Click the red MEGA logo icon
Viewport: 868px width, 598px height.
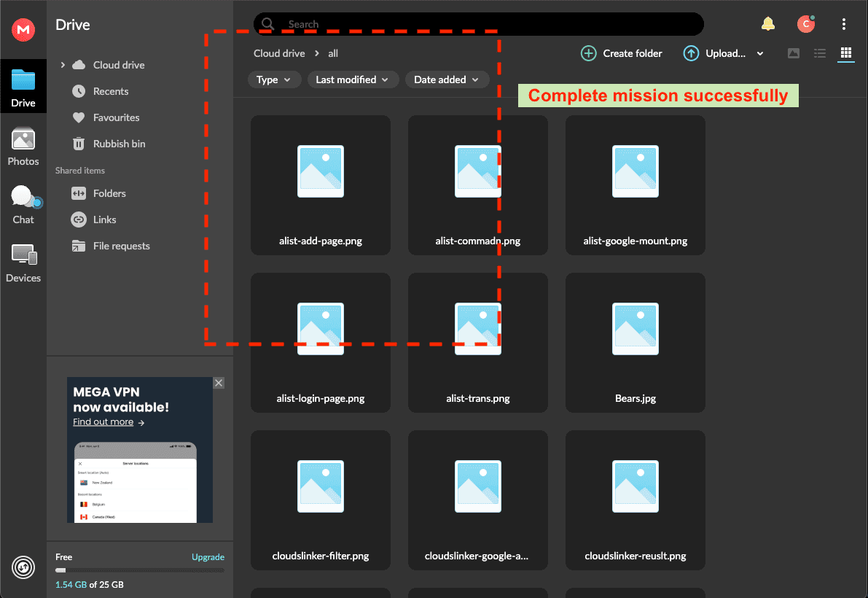click(23, 29)
